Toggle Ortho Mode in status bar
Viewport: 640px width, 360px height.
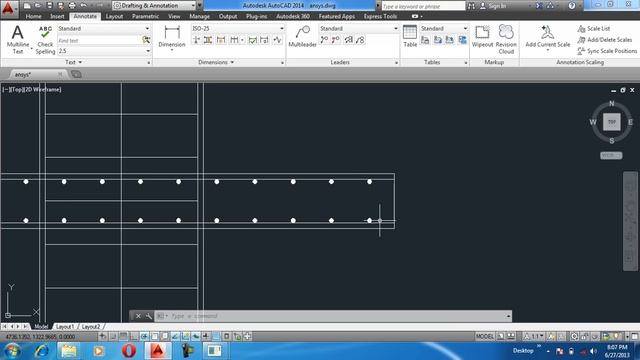[x=133, y=337]
